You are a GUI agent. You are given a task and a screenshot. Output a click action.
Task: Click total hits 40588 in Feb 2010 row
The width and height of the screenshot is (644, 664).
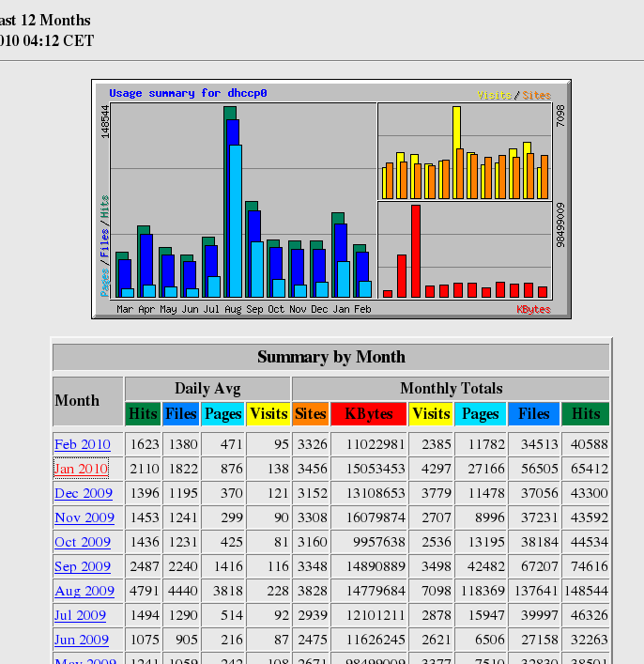coord(590,444)
